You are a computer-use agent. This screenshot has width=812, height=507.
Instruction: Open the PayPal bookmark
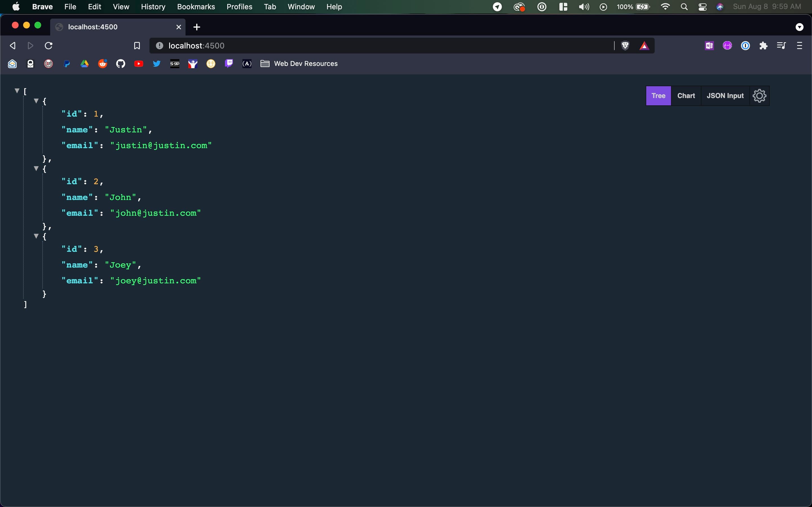[x=67, y=63]
